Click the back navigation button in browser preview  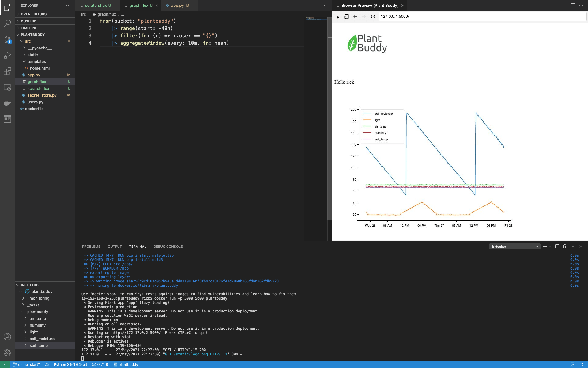[x=356, y=17]
